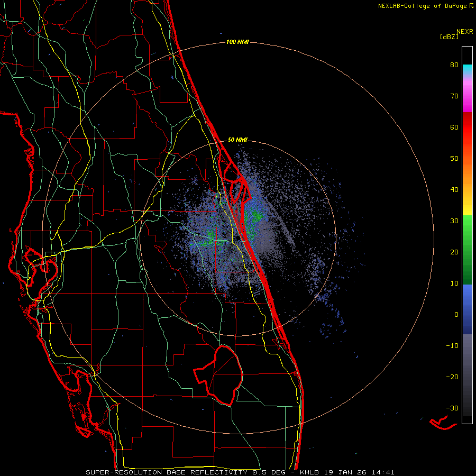
Task: Click the -20 value on the dBZ scale
Action: coord(452,377)
